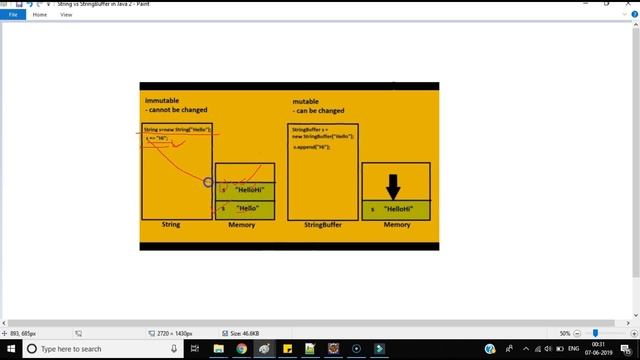Switch to the View ribbon tab

click(x=66, y=15)
